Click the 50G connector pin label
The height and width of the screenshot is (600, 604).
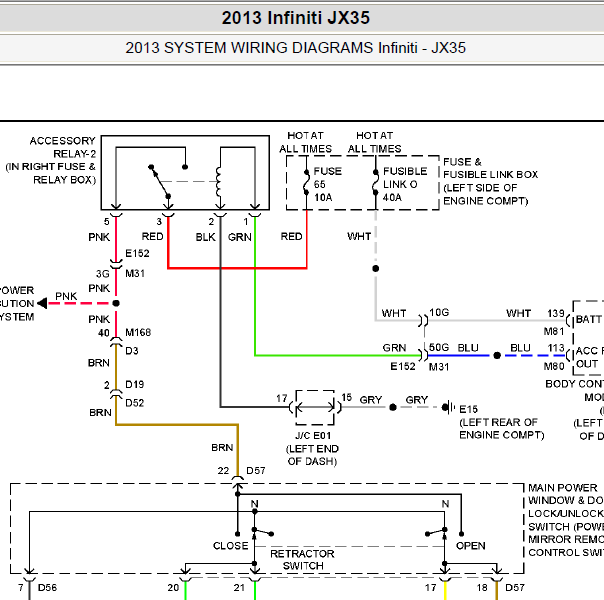(x=439, y=347)
